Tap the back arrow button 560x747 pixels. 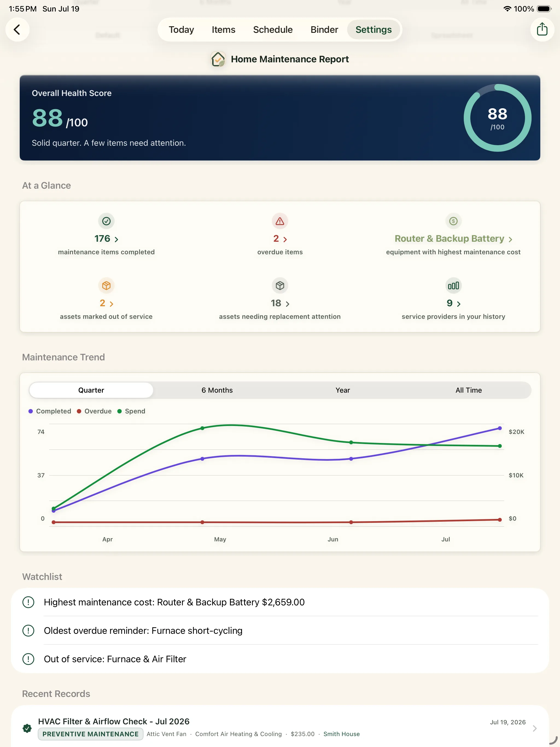17,30
